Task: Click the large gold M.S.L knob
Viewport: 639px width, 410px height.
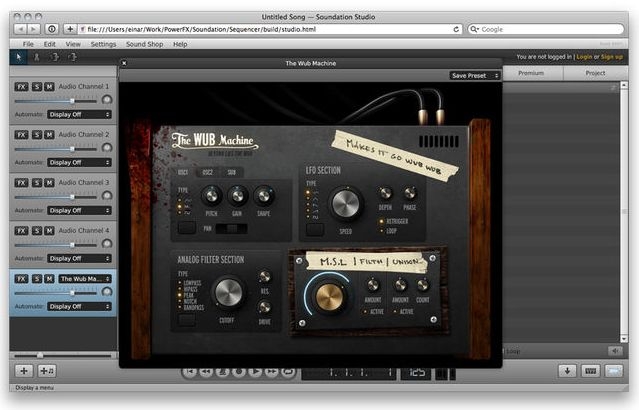Action: tap(329, 297)
